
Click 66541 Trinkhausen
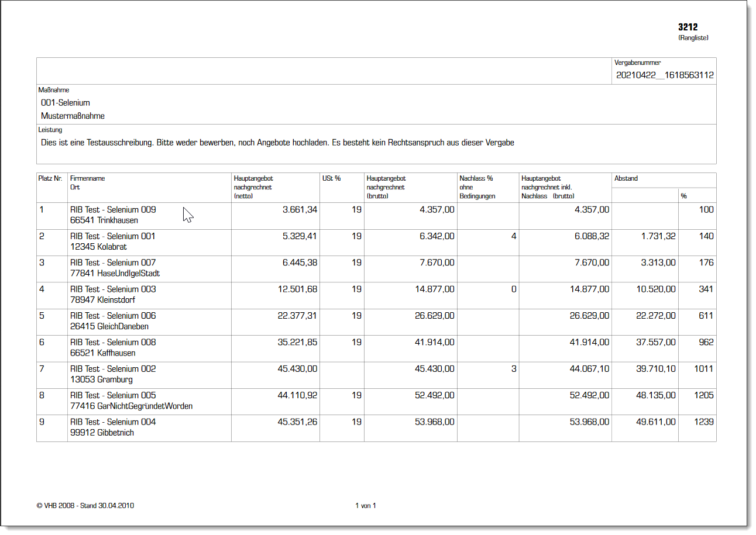(105, 220)
